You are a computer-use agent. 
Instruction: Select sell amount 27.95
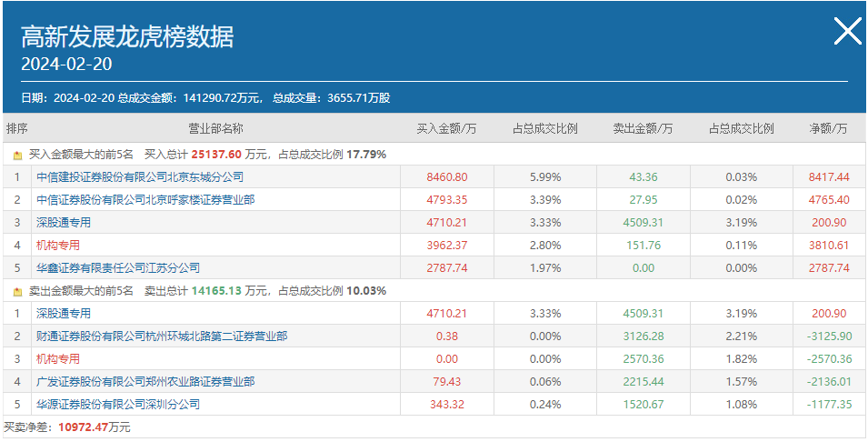pos(643,200)
